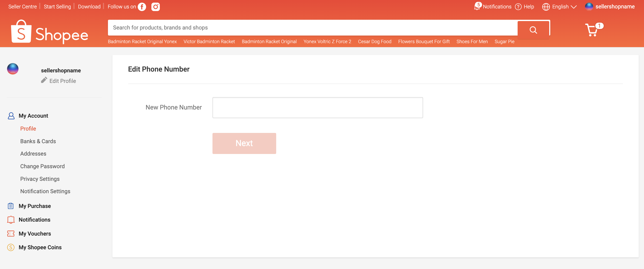Open Privacy Settings section

point(40,179)
